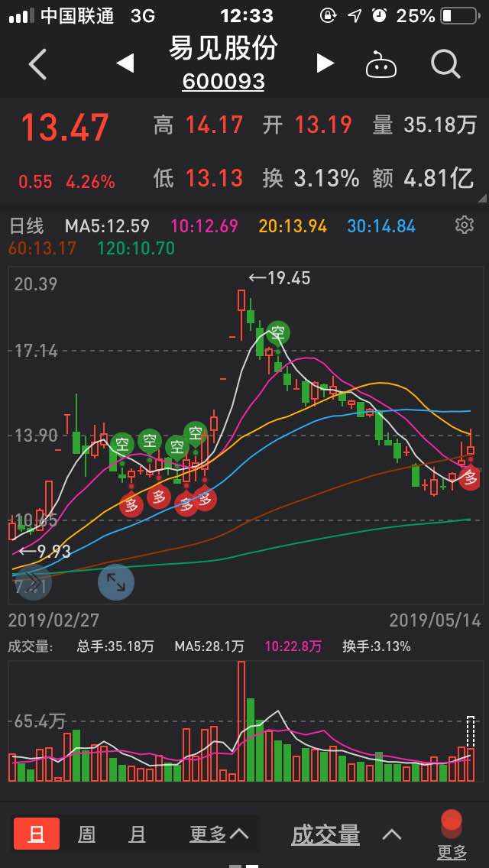Viewport: 489px width, 868px height.
Task: Select the 日 daily chart tab
Action: pyautogui.click(x=37, y=833)
